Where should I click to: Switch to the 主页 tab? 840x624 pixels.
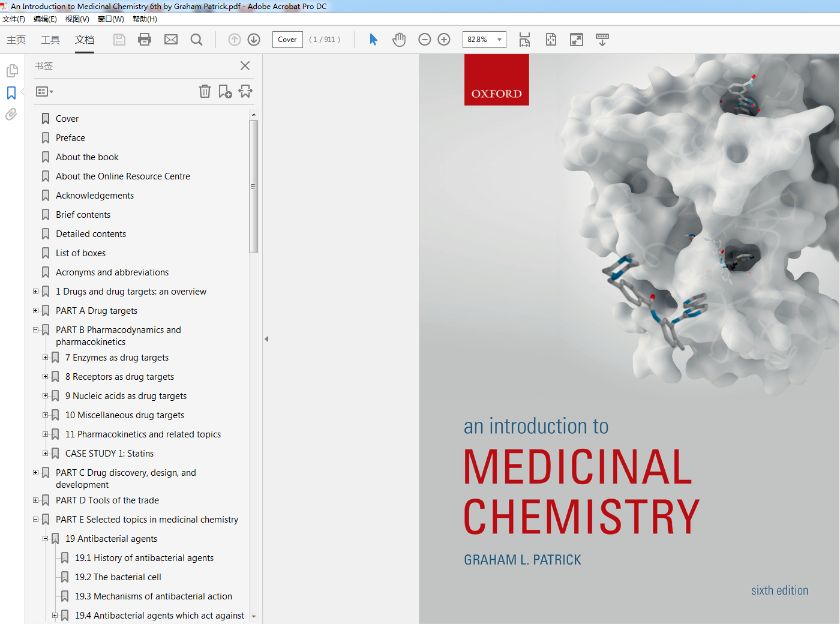[x=16, y=40]
